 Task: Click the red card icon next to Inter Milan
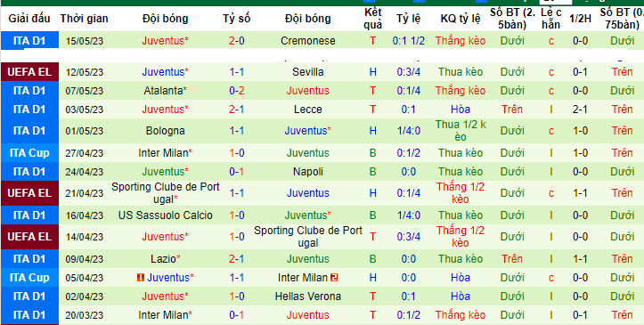click(333, 278)
